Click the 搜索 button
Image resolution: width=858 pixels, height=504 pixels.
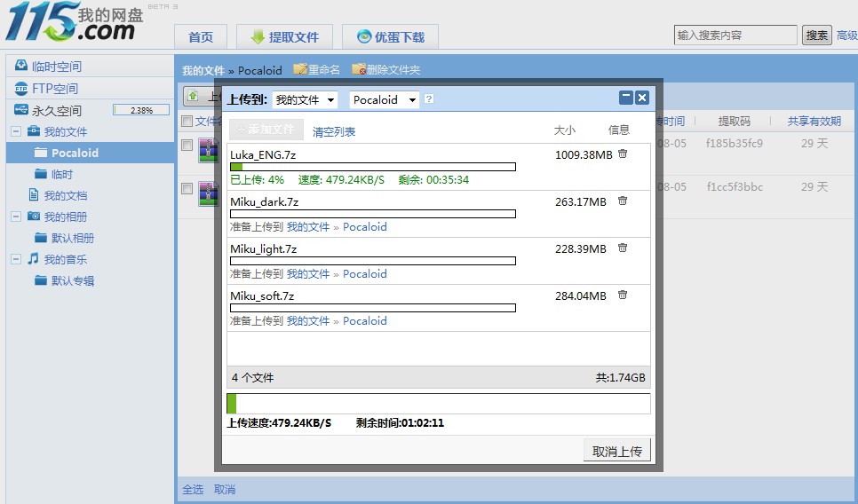click(x=816, y=35)
